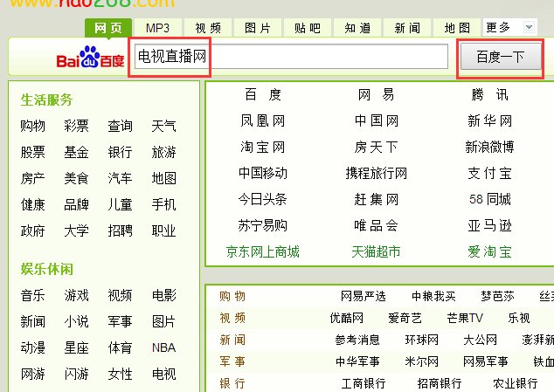Switch to the 视频 search tab

tap(208, 28)
